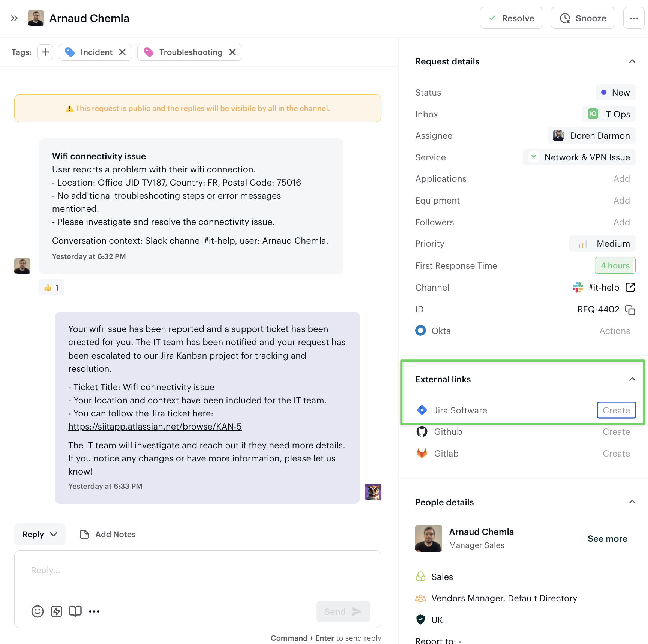Click the add tag plus button
648x644 pixels.
click(45, 52)
